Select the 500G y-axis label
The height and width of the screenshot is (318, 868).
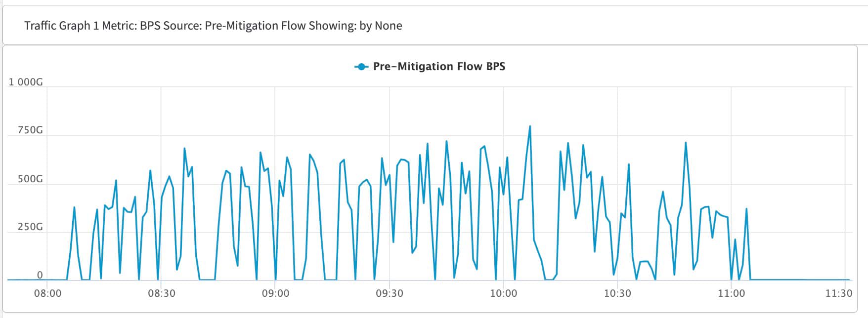(30, 179)
